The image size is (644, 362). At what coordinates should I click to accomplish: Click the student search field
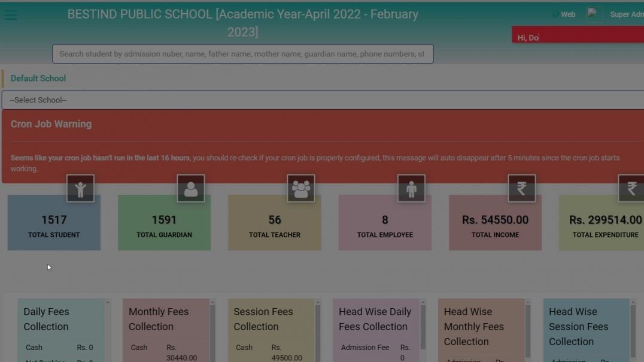[x=242, y=54]
